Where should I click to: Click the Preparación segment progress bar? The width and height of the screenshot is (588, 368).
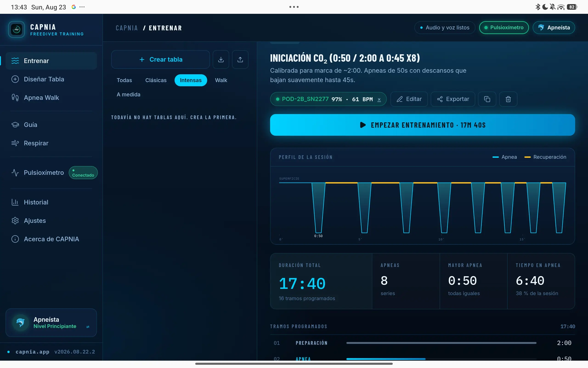[x=441, y=343]
